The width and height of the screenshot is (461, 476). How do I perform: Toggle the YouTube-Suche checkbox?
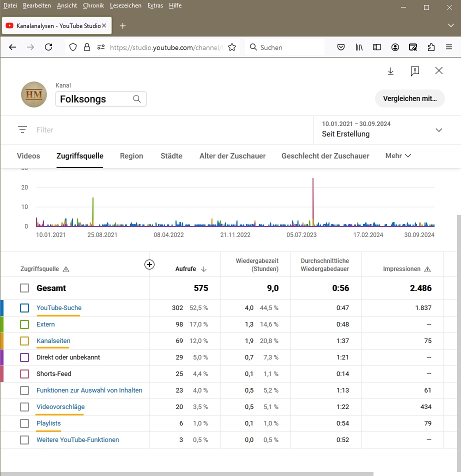click(24, 308)
